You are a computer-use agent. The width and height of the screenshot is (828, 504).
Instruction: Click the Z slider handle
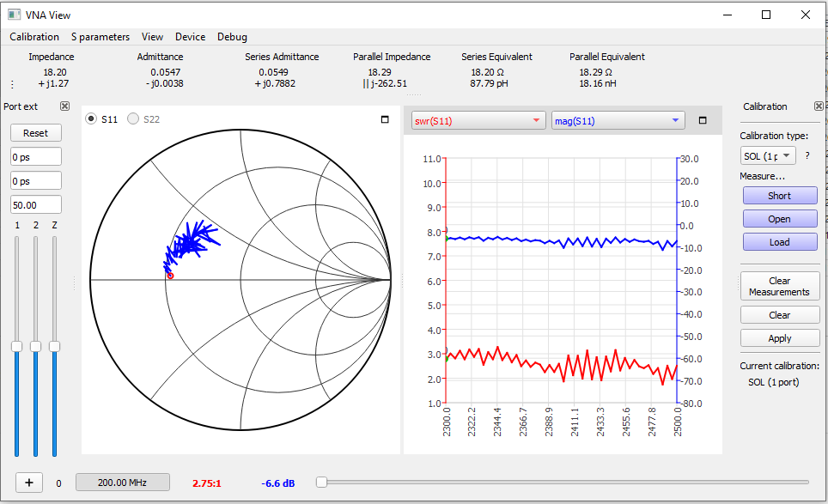tap(54, 346)
